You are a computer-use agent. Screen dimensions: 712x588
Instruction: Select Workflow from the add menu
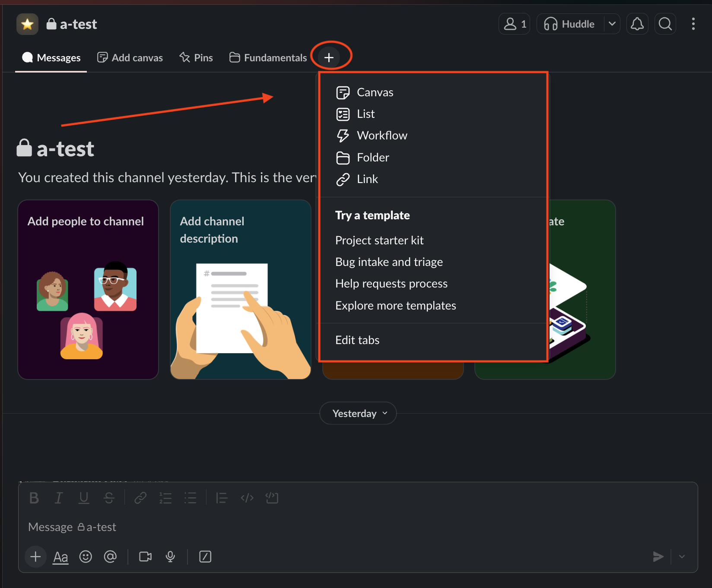click(x=382, y=136)
